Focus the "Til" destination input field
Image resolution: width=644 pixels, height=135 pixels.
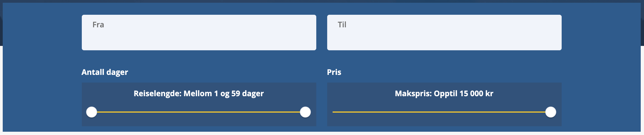coord(444,33)
